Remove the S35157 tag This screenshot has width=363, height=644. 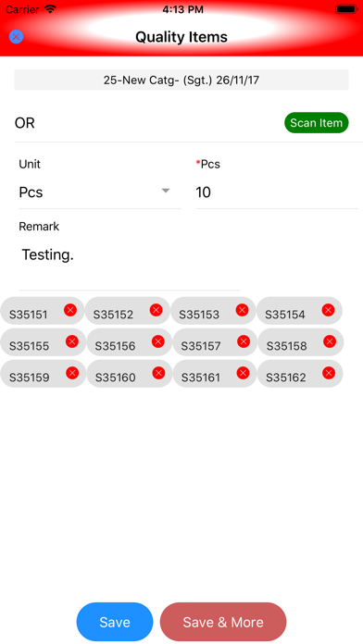pos(244,341)
